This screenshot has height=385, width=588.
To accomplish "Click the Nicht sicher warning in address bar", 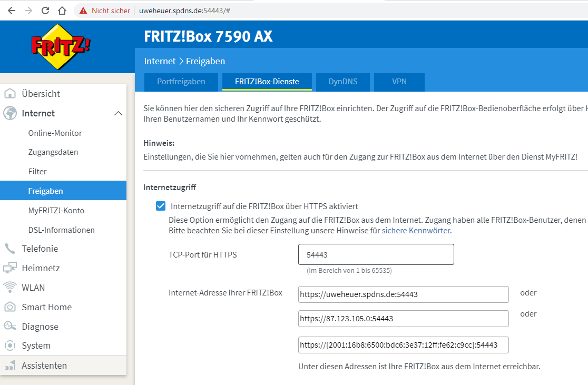I will 105,11.
